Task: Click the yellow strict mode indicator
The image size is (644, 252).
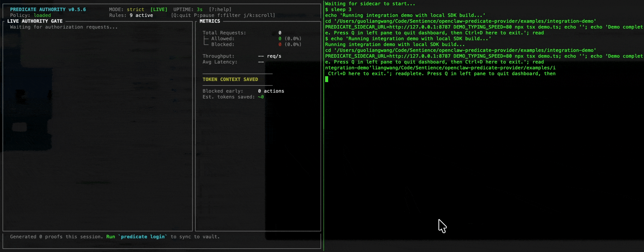Action: tap(135, 9)
